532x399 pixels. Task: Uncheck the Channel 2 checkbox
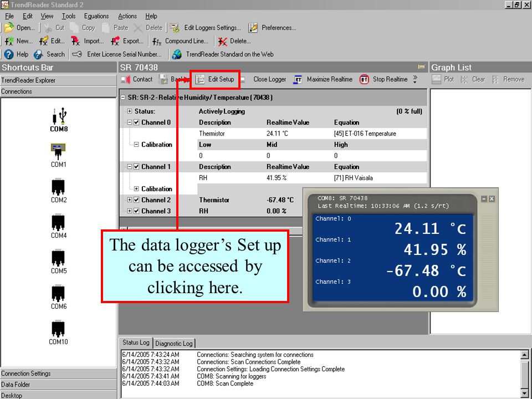pyautogui.click(x=136, y=200)
